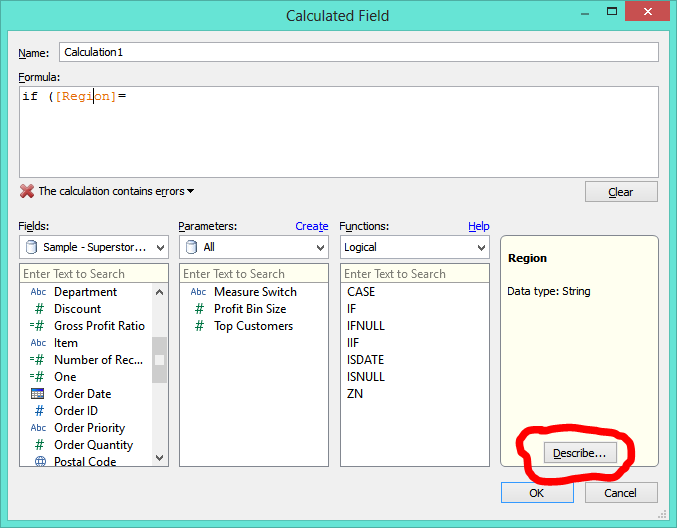Click the Abc icon beside Measure Switch

[x=198, y=292]
